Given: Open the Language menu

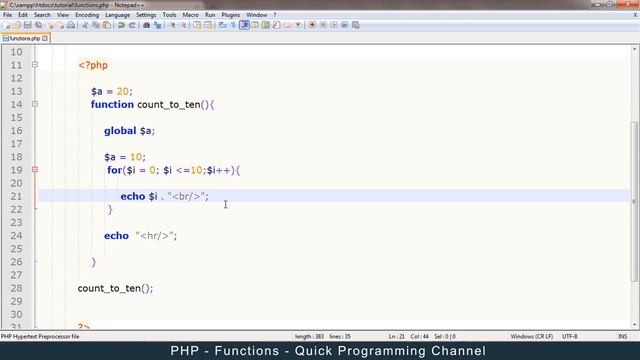Looking at the screenshot, I should [x=117, y=15].
